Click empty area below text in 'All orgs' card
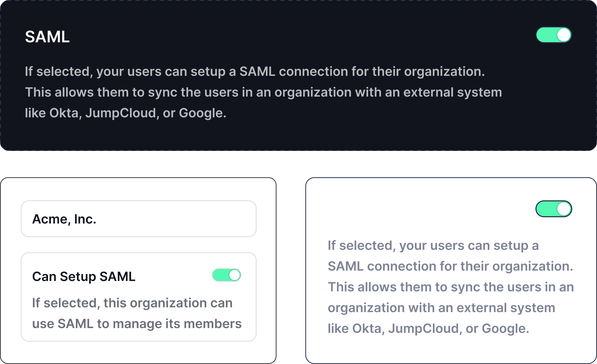The image size is (597, 364). (450, 349)
